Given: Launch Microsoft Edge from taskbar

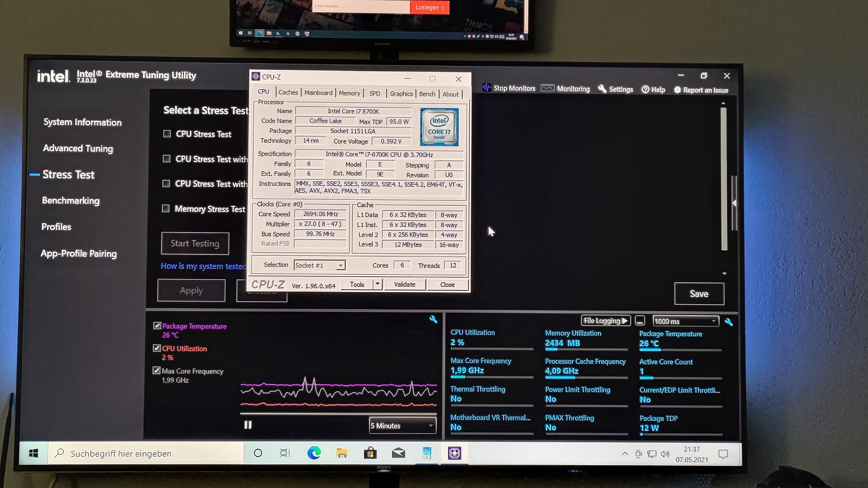Looking at the screenshot, I should [314, 453].
